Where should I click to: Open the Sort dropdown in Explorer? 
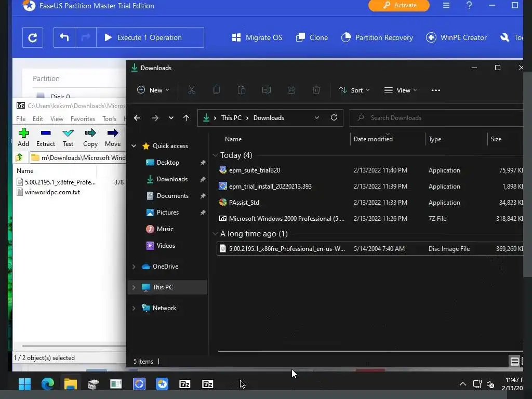[x=354, y=90]
